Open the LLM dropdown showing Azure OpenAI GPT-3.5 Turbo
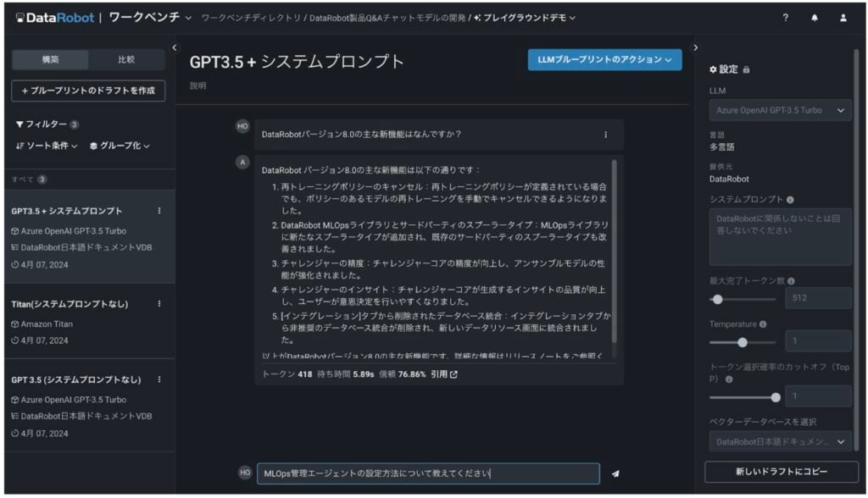The image size is (868, 498). [779, 110]
